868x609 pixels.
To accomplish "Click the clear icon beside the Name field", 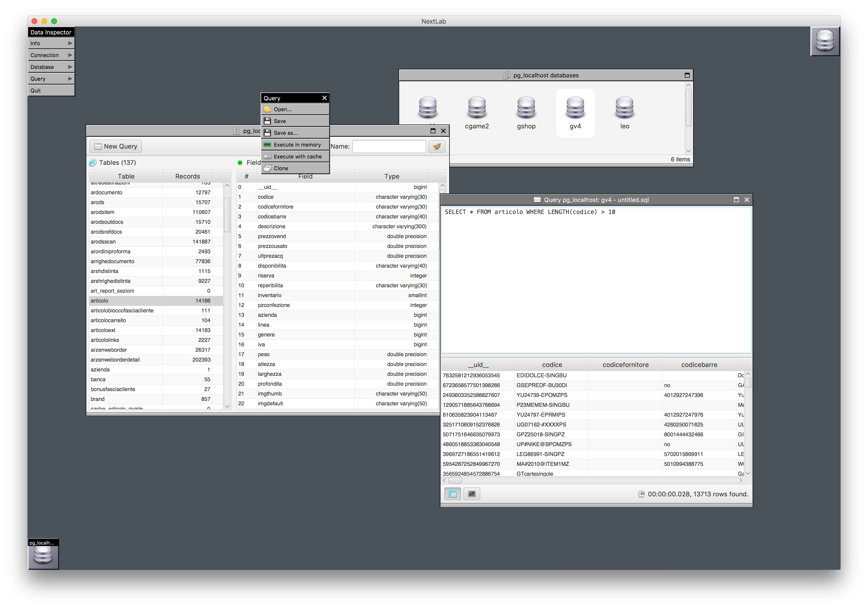I will point(437,146).
